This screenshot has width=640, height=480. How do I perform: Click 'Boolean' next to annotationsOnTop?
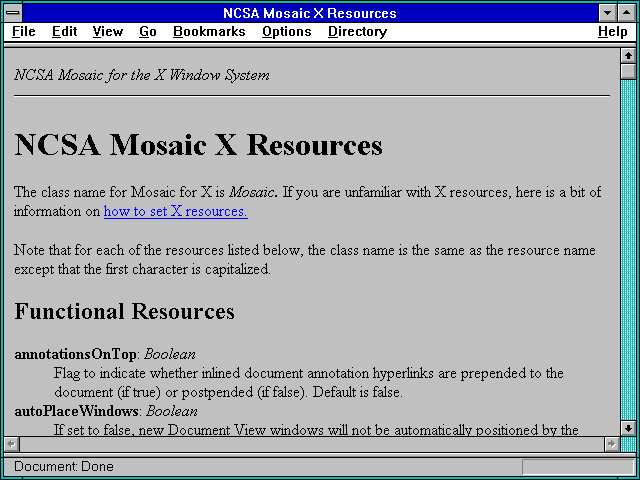[170, 354]
